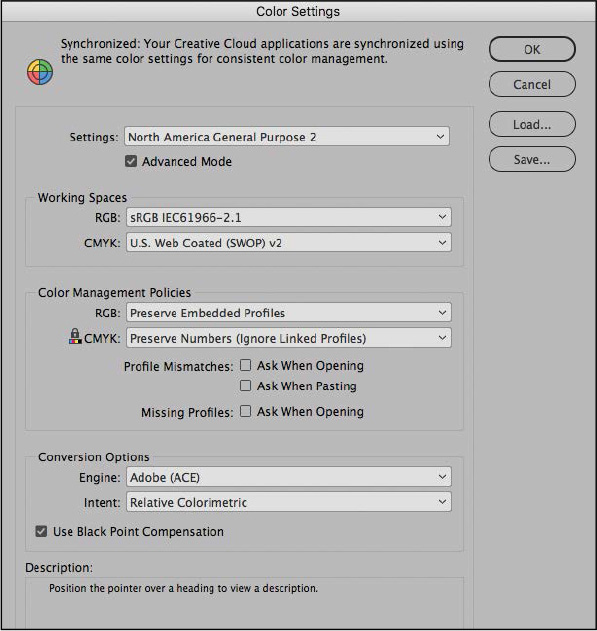The image size is (597, 631).
Task: Confirm with the OK button
Action: 532,49
